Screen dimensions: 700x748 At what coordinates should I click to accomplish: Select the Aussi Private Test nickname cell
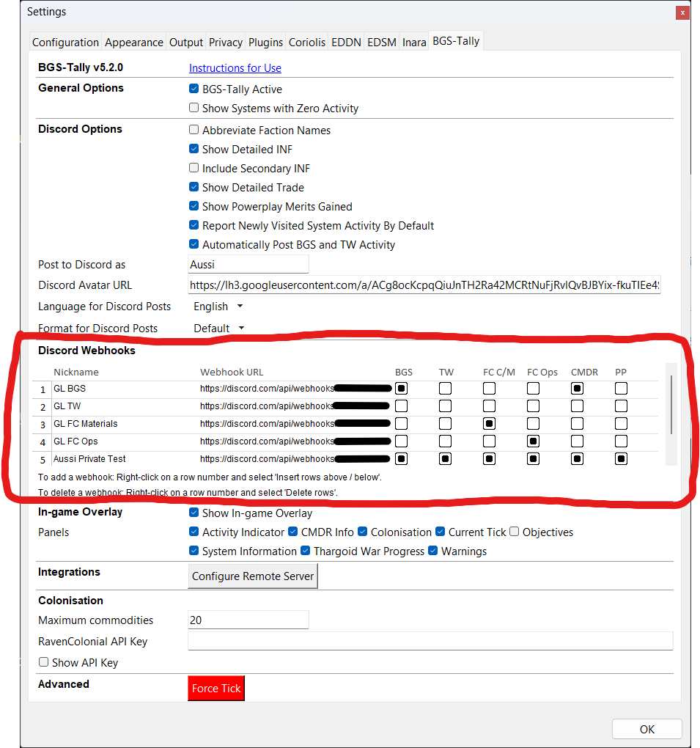[125, 459]
